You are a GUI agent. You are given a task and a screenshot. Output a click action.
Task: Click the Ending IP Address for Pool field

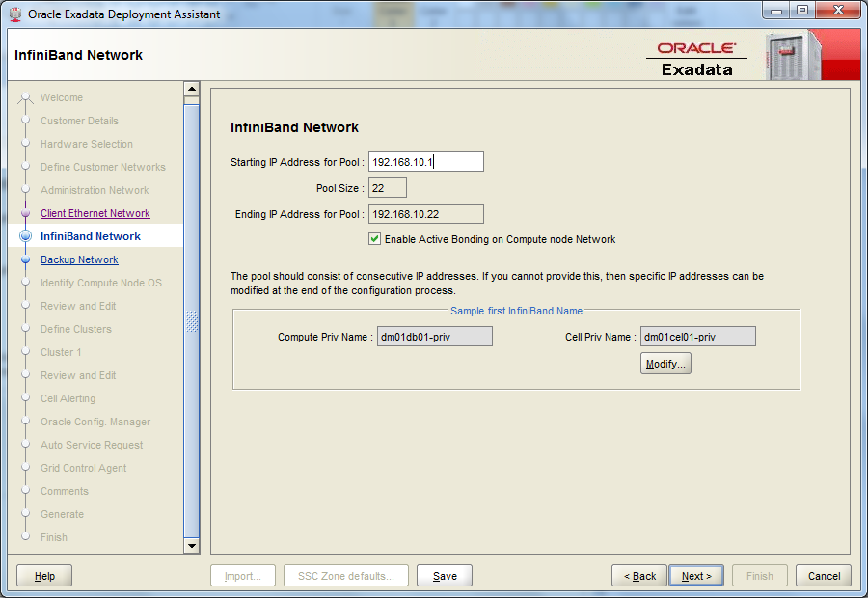click(426, 213)
